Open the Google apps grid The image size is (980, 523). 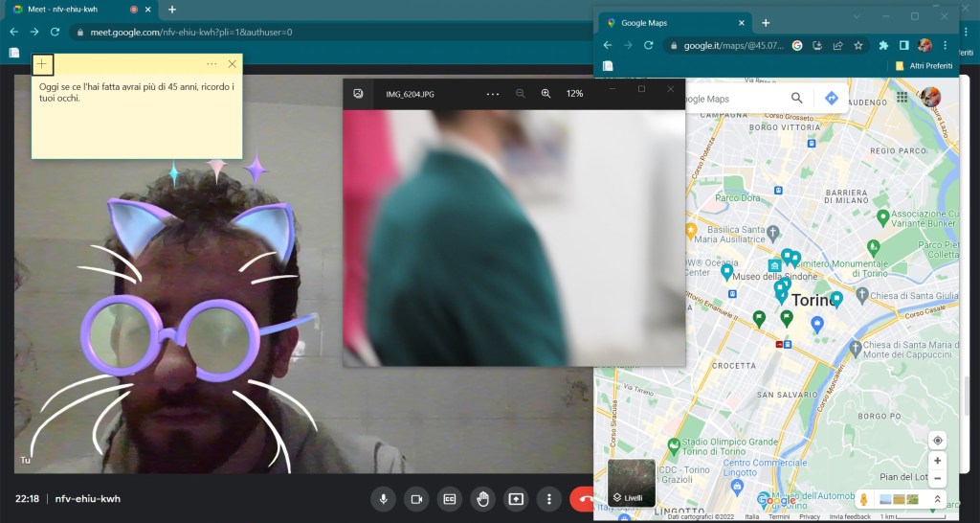[x=902, y=98]
